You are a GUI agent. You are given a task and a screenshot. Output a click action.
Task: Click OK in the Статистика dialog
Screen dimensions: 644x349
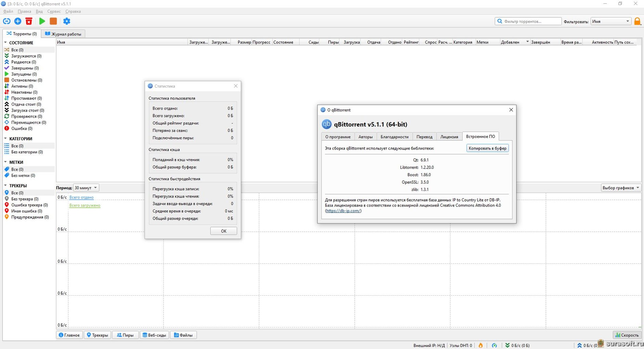tap(224, 231)
